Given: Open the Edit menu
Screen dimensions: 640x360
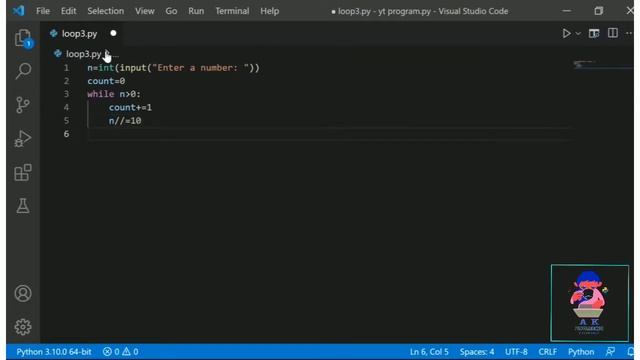Looking at the screenshot, I should coord(68,11).
